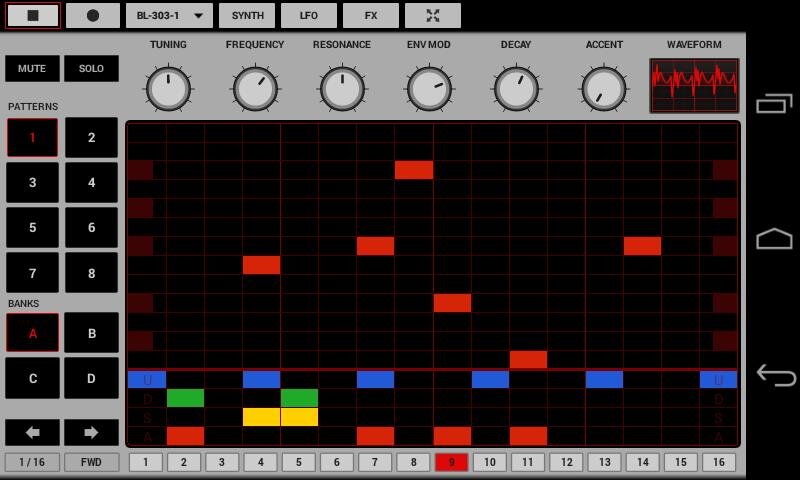The width and height of the screenshot is (800, 480).
Task: Tap the Android home button
Action: click(x=774, y=239)
